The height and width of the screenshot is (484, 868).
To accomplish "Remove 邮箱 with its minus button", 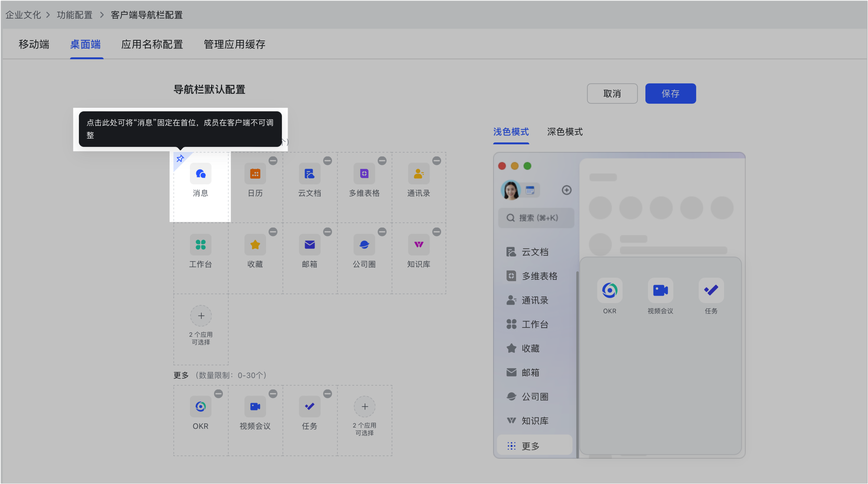I will click(x=328, y=232).
